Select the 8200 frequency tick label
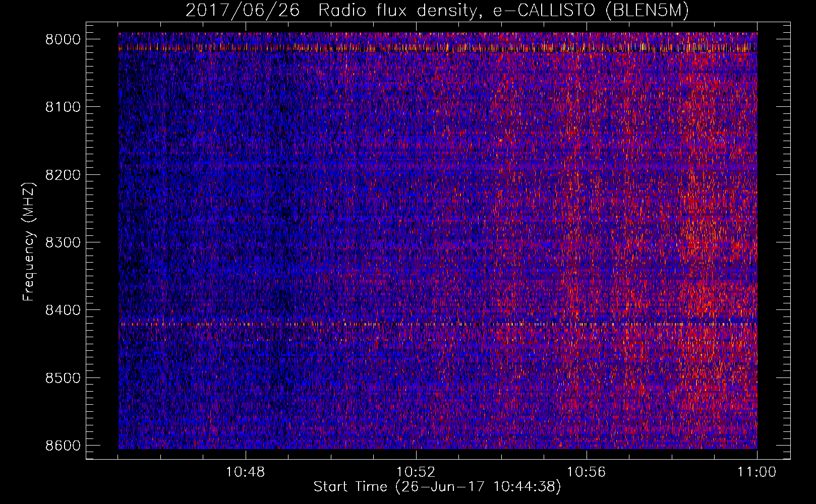Image resolution: width=816 pixels, height=504 pixels. (x=63, y=175)
